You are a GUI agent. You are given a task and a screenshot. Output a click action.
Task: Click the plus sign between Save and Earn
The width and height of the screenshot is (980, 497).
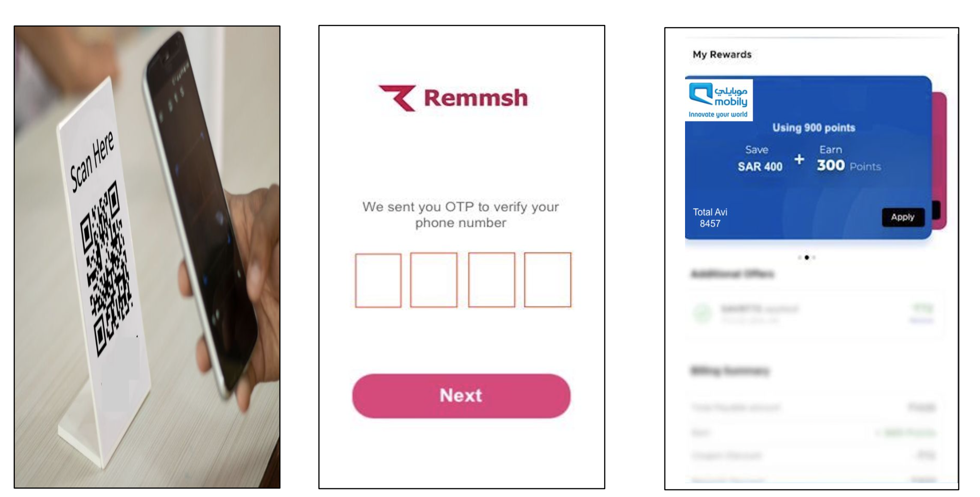pyautogui.click(x=799, y=159)
